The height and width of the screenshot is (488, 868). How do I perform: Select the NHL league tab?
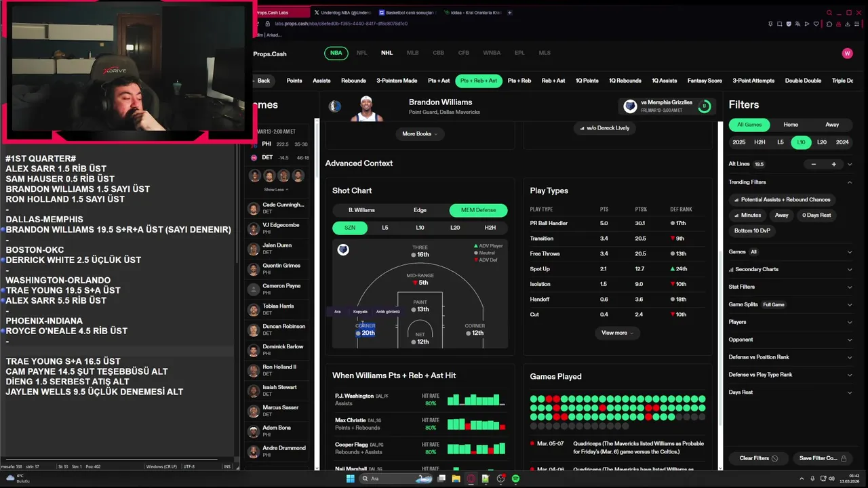[x=387, y=53]
